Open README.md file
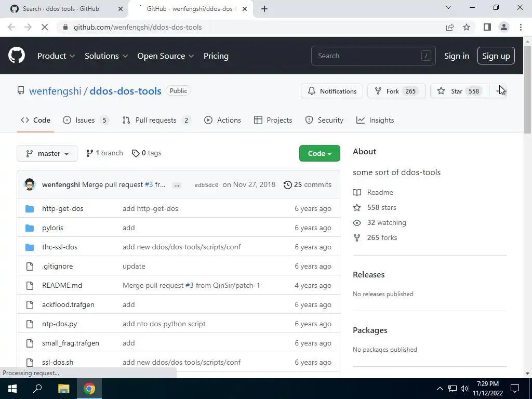The image size is (532, 399). pyautogui.click(x=62, y=285)
